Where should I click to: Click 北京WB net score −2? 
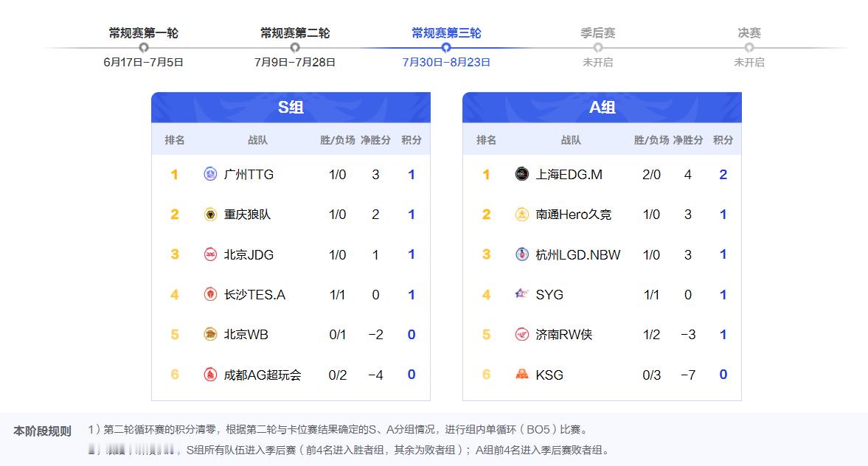pyautogui.click(x=375, y=334)
